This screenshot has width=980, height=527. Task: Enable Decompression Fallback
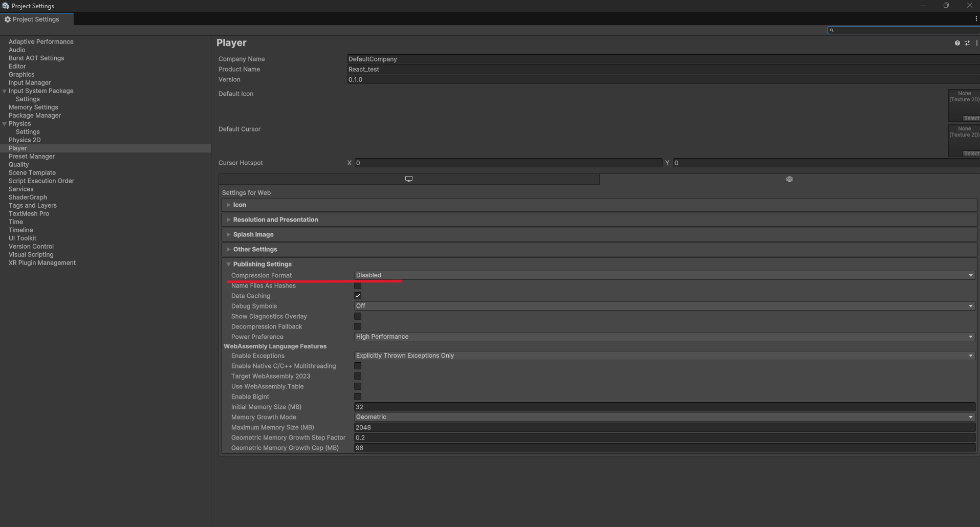coord(357,326)
